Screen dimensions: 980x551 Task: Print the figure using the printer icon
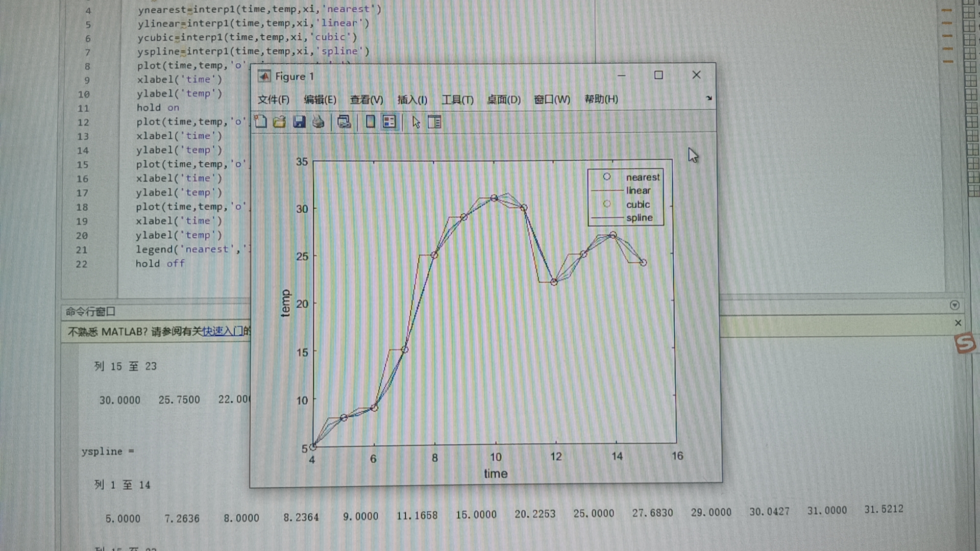(318, 121)
